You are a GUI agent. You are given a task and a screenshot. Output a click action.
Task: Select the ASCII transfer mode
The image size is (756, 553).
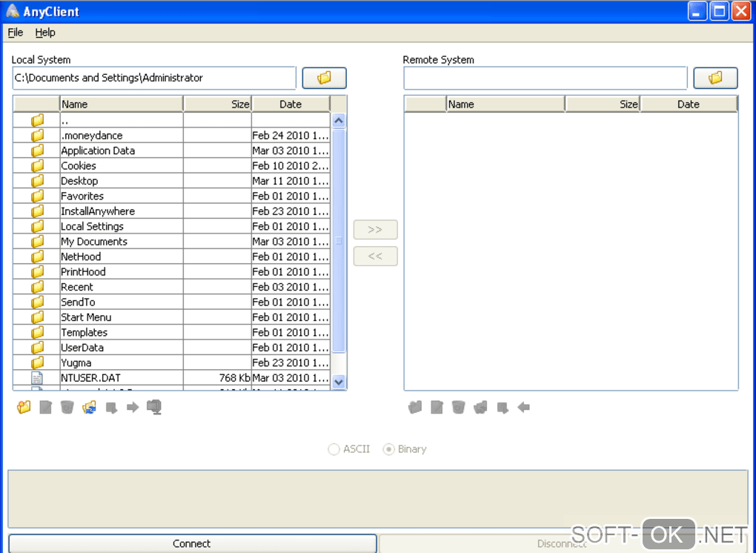point(349,449)
